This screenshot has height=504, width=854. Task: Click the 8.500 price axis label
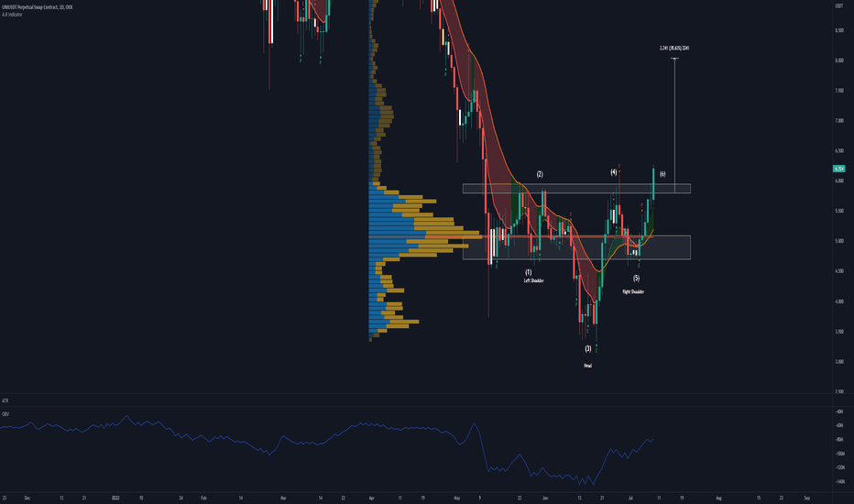(838, 30)
